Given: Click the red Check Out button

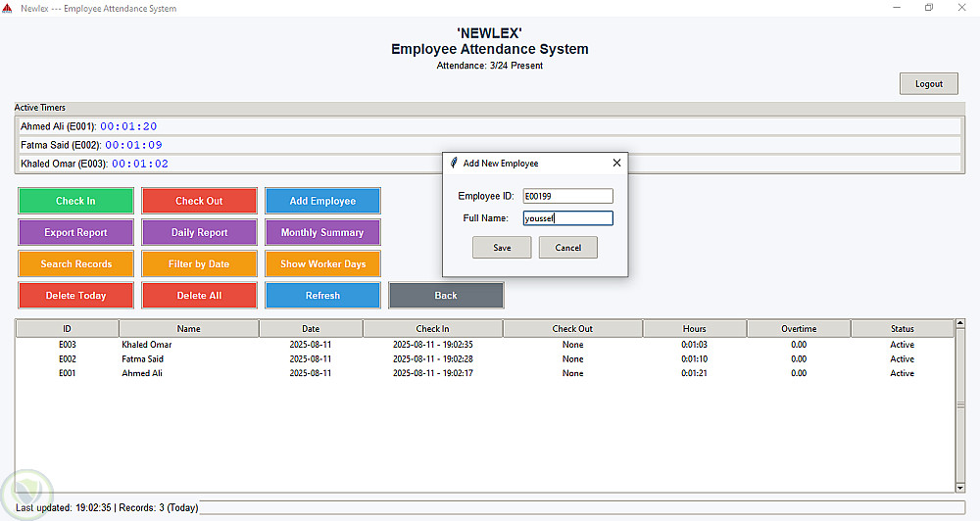Looking at the screenshot, I should 199,201.
